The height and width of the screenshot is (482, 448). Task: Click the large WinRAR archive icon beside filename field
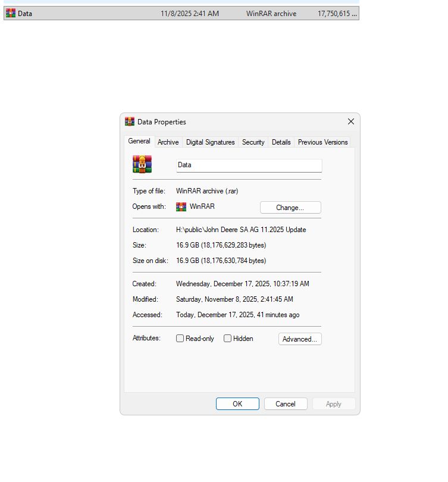[142, 164]
